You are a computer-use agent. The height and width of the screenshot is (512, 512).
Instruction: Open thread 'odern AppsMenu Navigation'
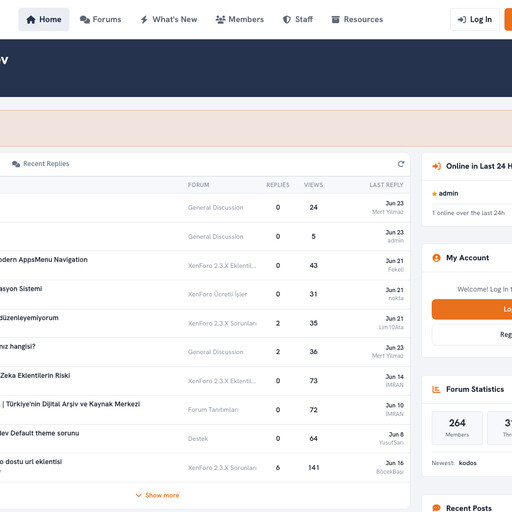pyautogui.click(x=44, y=260)
